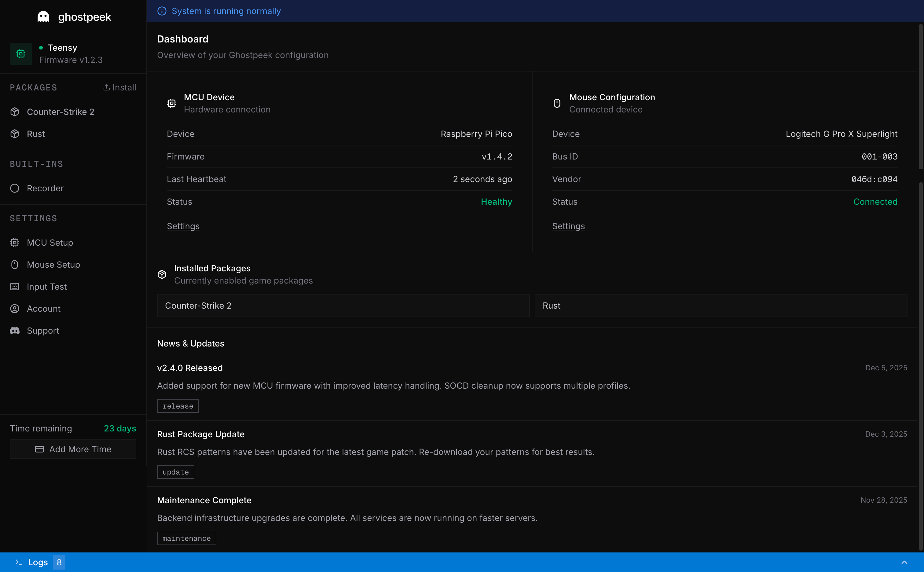The image size is (924, 572).
Task: Click the mouse icon on Mouse Configuration card
Action: [556, 103]
